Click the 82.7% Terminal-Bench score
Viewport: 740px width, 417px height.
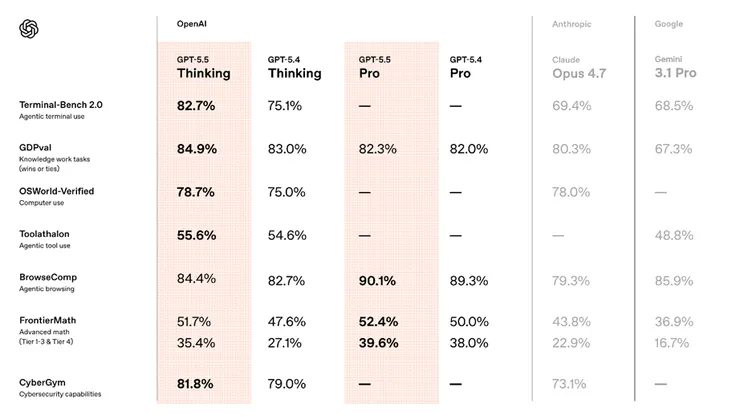tap(196, 106)
